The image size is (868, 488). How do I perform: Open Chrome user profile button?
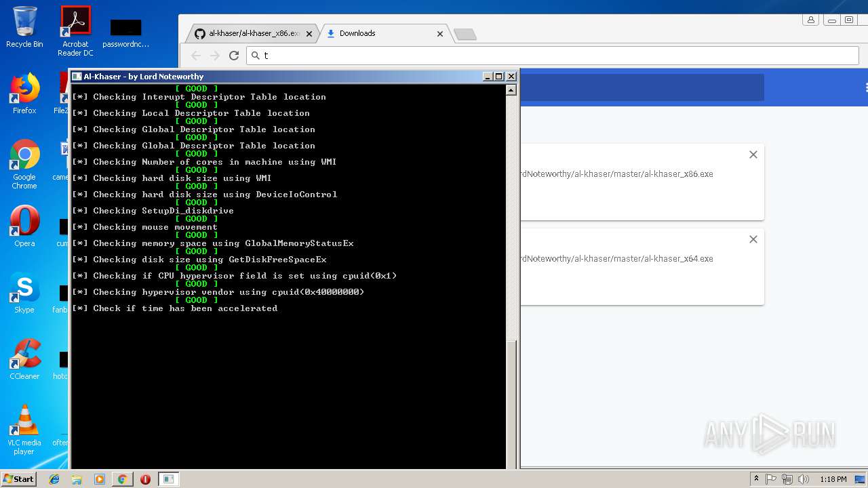coord(810,20)
